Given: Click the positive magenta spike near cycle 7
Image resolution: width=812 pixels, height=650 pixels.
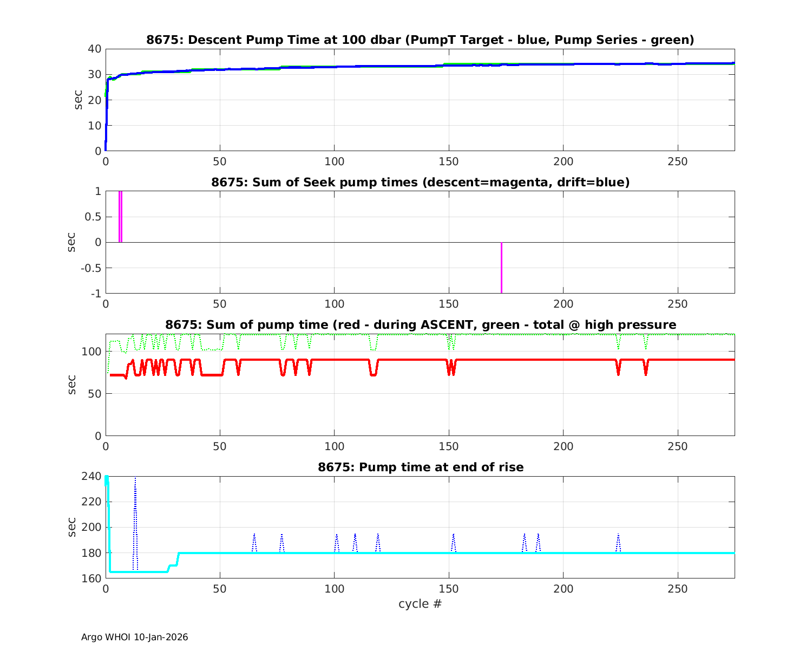Looking at the screenshot, I should point(120,217).
